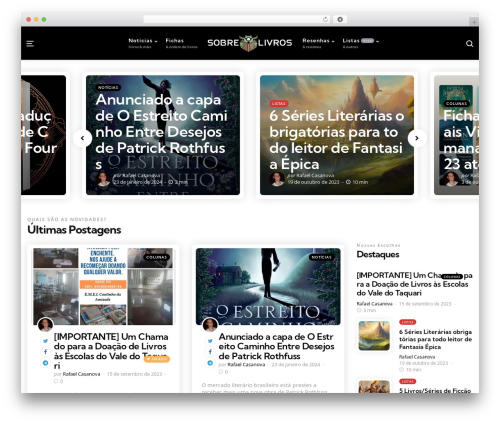Screen dimensions: 500x423
Task: Click Colunas badge on Doação de Livros thumbnail
Action: point(156,257)
